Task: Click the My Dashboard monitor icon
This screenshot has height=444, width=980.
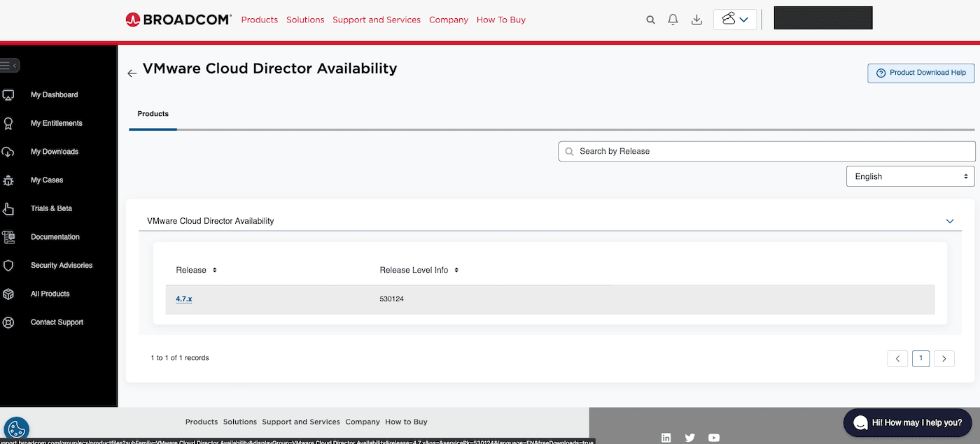Action: [x=8, y=95]
